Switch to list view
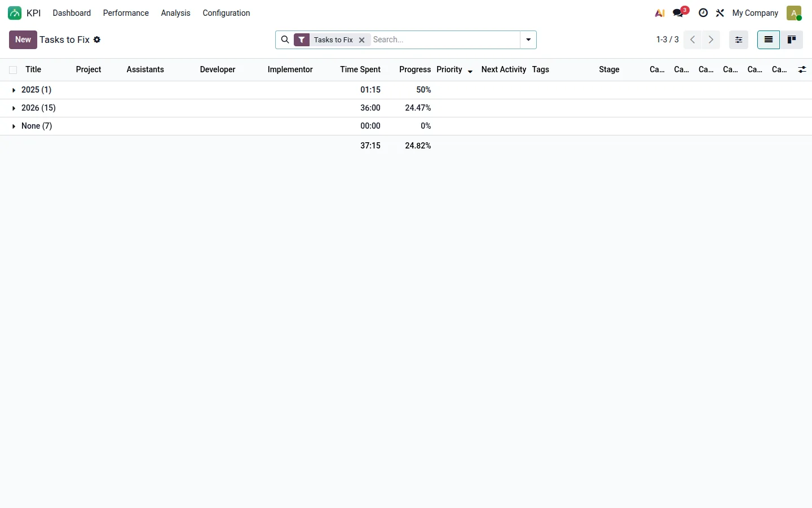The width and height of the screenshot is (812, 508). pyautogui.click(x=769, y=40)
